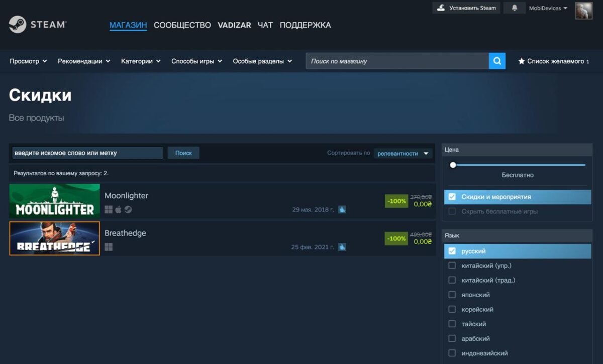The image size is (603, 364).
Task: Open the Moonlighter game title
Action: tap(127, 196)
